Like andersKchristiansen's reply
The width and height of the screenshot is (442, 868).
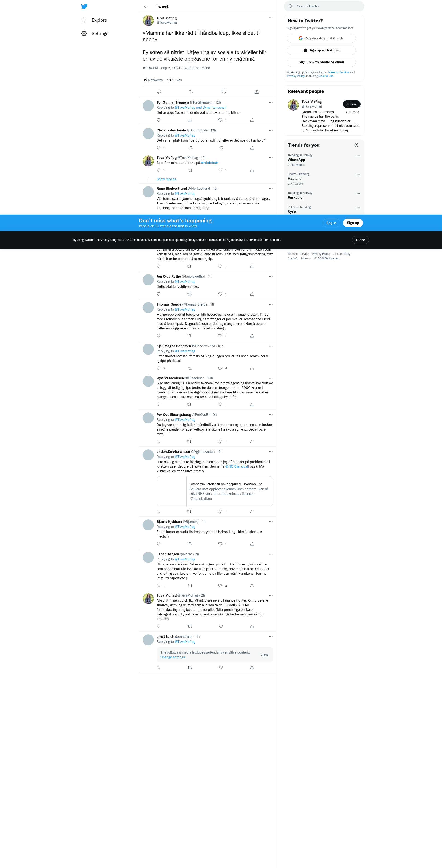click(220, 512)
